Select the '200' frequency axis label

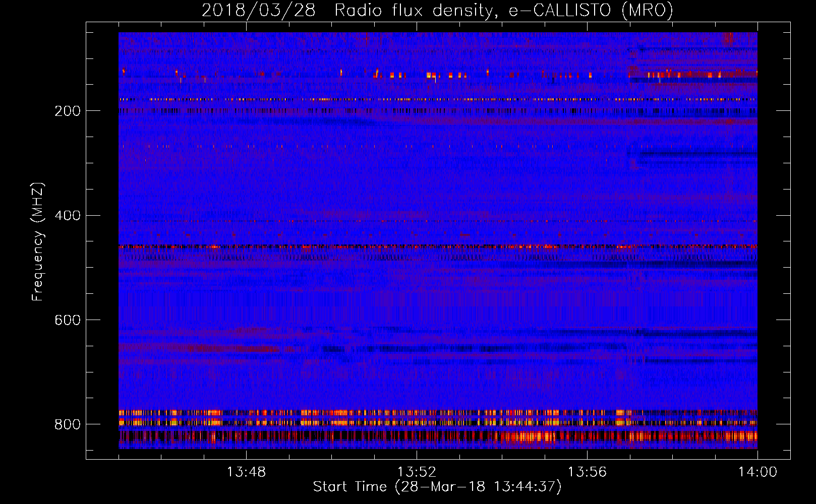pyautogui.click(x=68, y=111)
